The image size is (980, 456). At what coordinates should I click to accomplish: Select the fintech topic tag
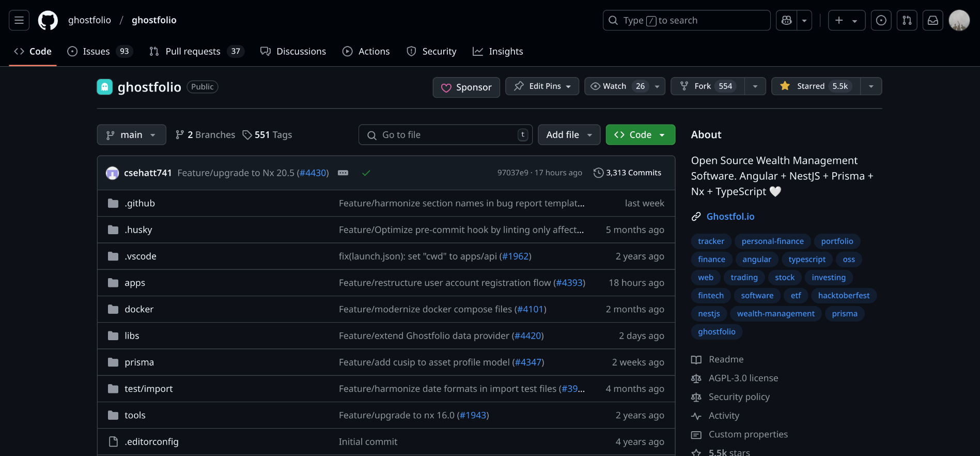pos(711,296)
